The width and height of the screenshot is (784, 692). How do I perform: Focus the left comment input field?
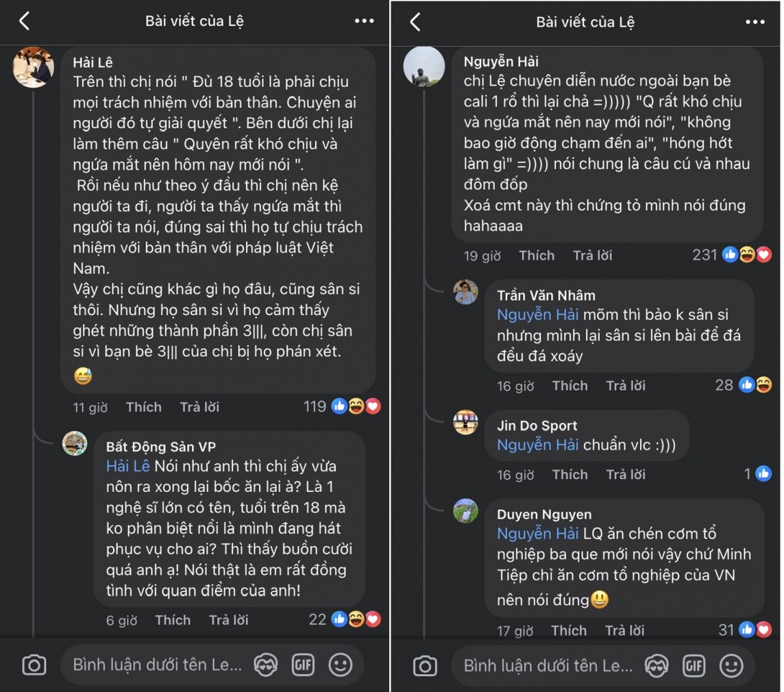(x=158, y=665)
